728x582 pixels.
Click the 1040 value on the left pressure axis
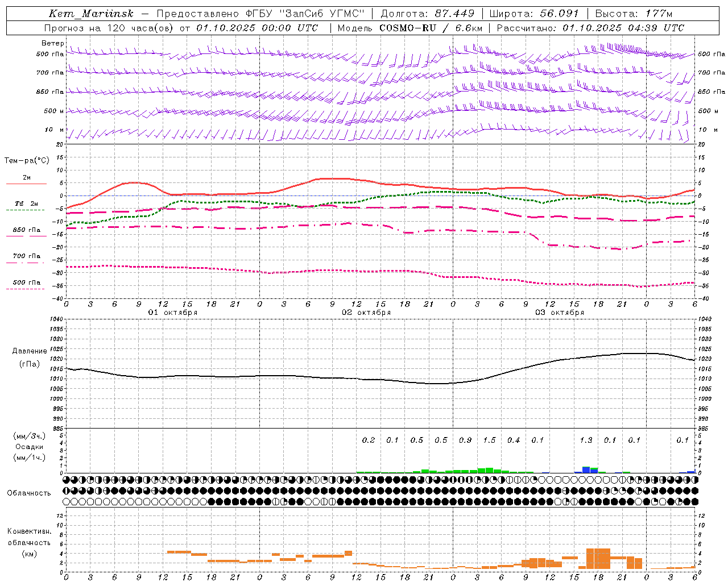point(57,319)
